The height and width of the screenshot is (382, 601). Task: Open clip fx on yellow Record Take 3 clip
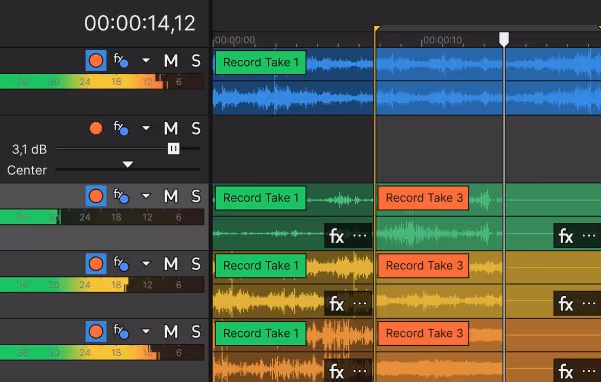[566, 304]
